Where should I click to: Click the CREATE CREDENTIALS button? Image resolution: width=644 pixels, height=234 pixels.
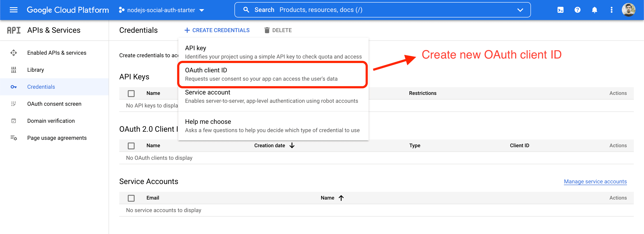click(217, 30)
